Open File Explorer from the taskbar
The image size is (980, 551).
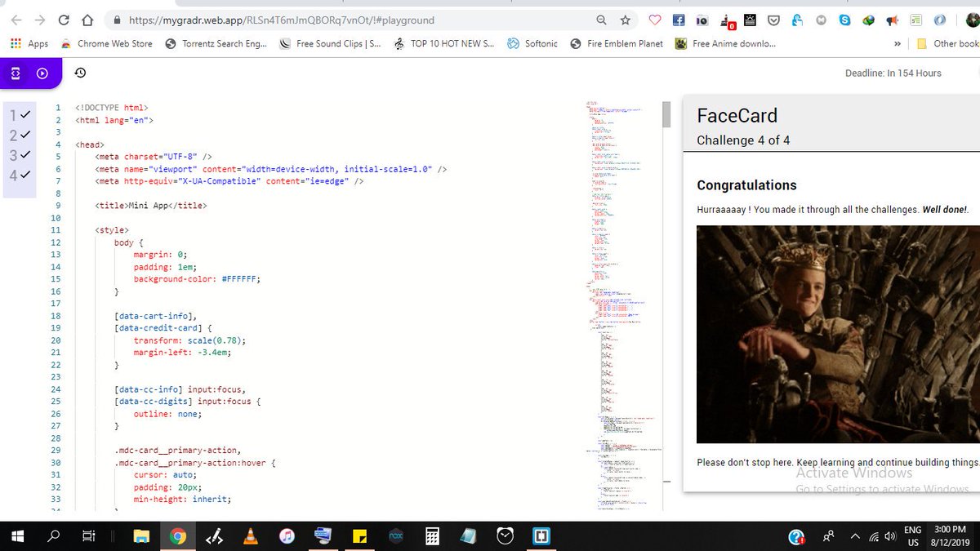143,536
